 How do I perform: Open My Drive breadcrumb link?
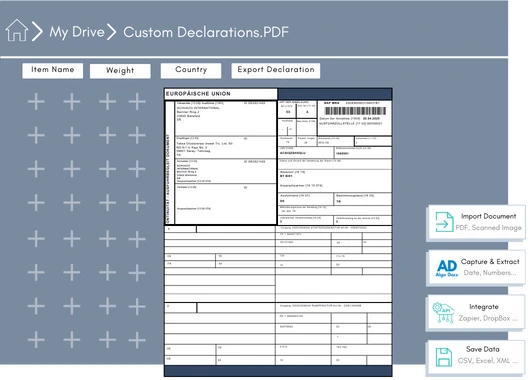[x=77, y=32]
